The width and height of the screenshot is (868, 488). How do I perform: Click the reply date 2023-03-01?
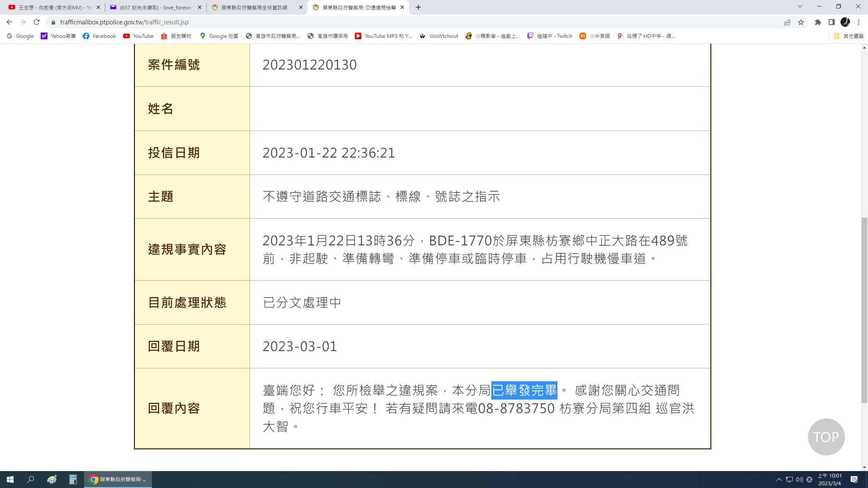click(x=300, y=346)
